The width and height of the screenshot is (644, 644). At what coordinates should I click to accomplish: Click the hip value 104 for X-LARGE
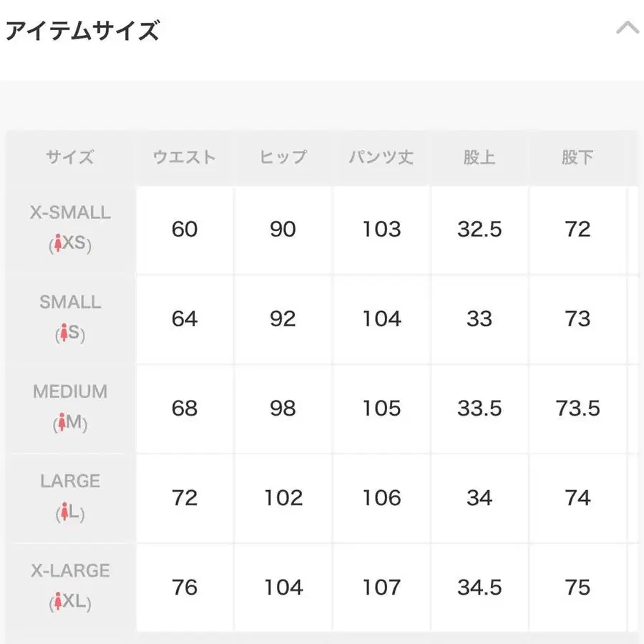coord(283,587)
